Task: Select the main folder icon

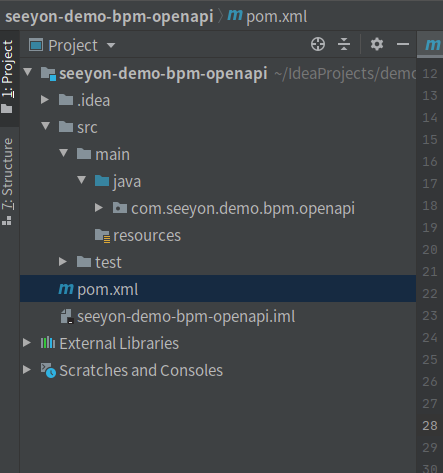Action: tap(84, 154)
